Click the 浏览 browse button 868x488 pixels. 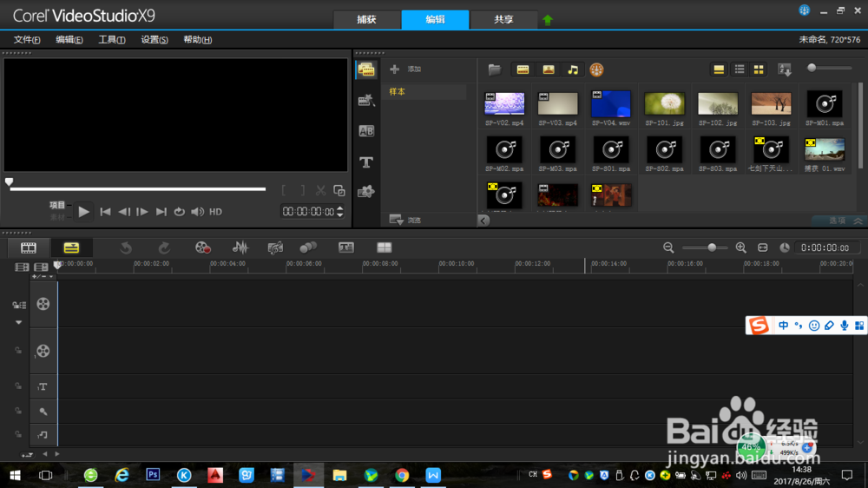[x=405, y=220]
